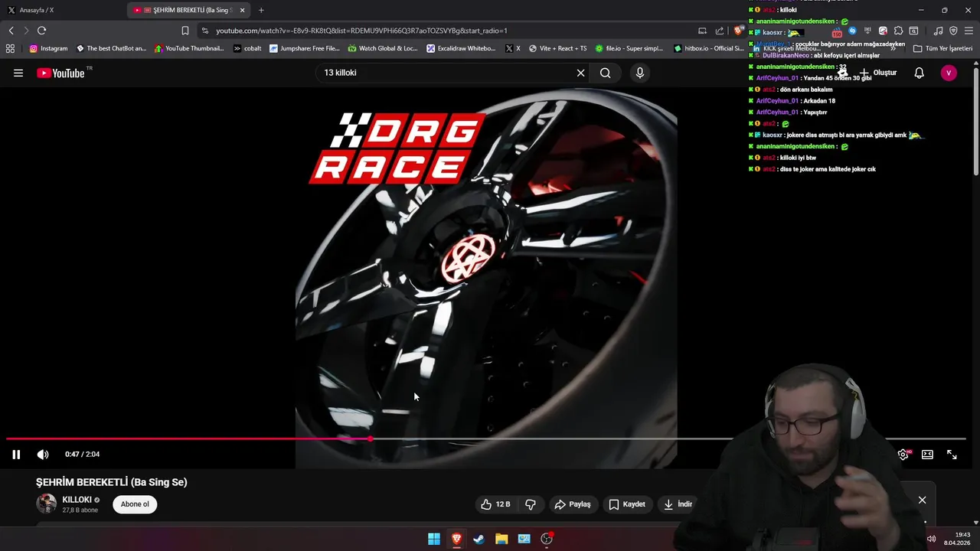The width and height of the screenshot is (980, 551).
Task: Open Steam from the taskbar
Action: pos(479,539)
